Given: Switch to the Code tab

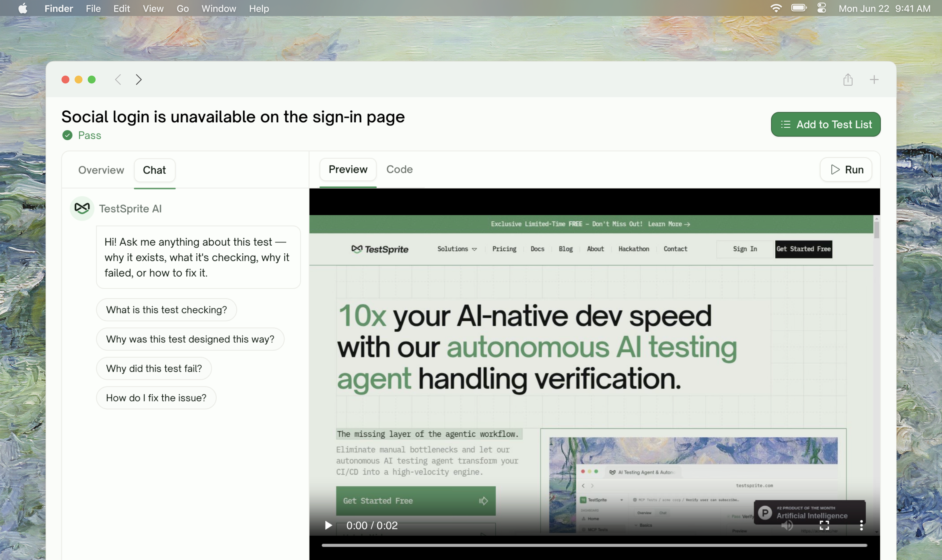Looking at the screenshot, I should coord(399,169).
